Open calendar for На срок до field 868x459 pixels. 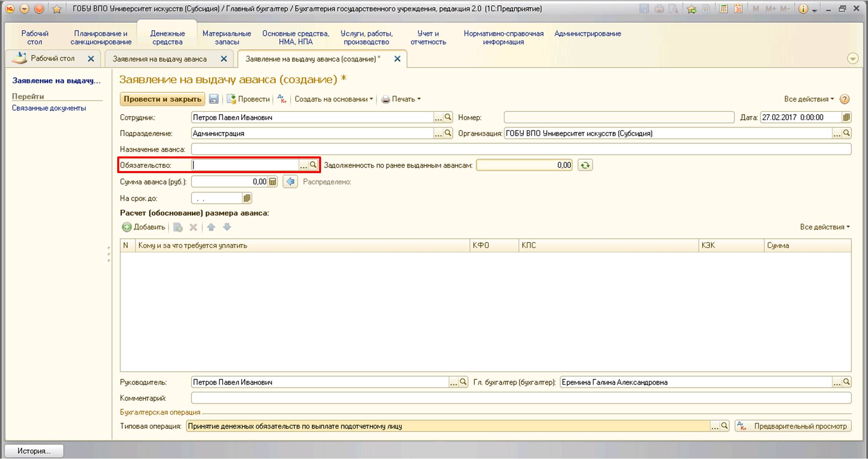point(247,198)
